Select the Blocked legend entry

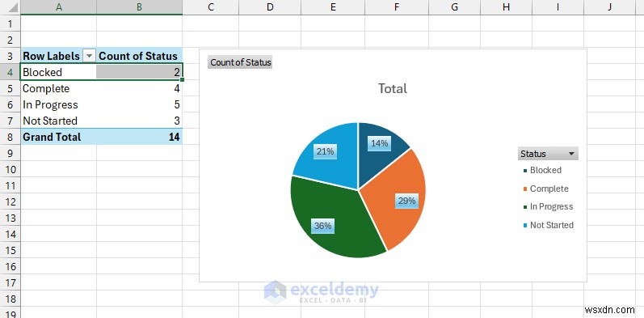(542, 170)
